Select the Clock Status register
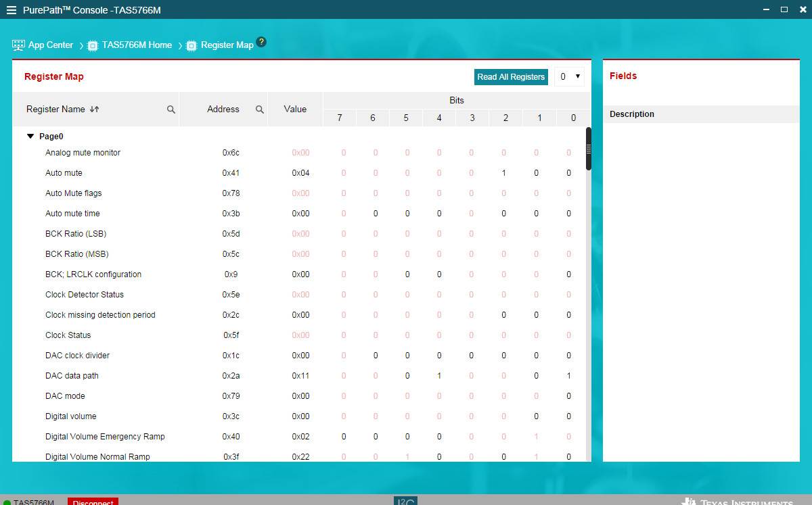 [x=68, y=335]
